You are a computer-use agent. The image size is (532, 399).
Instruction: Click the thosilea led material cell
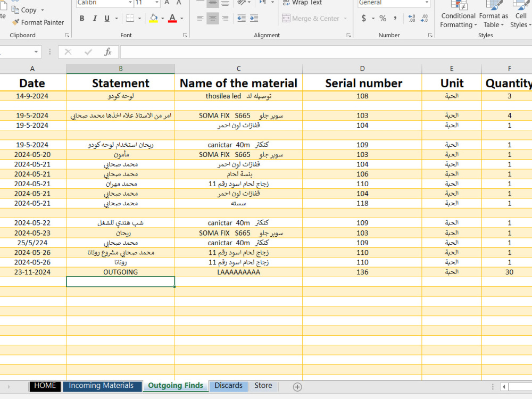tap(238, 96)
